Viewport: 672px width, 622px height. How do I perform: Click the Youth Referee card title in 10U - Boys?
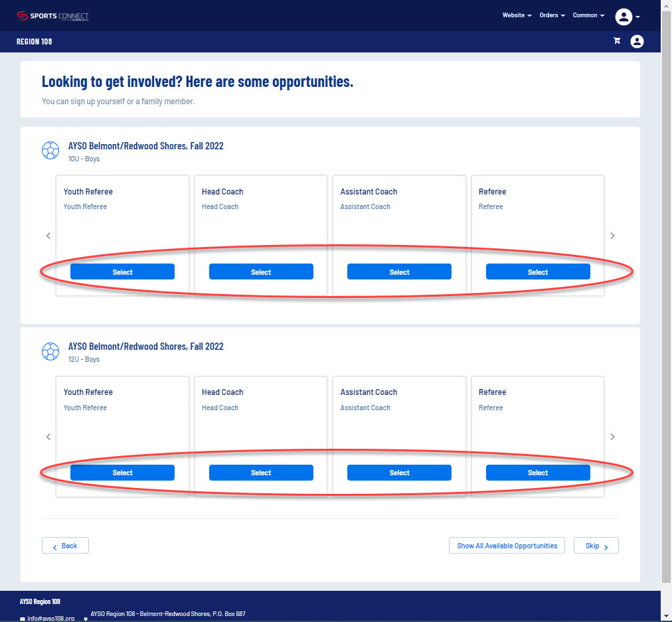coord(88,191)
